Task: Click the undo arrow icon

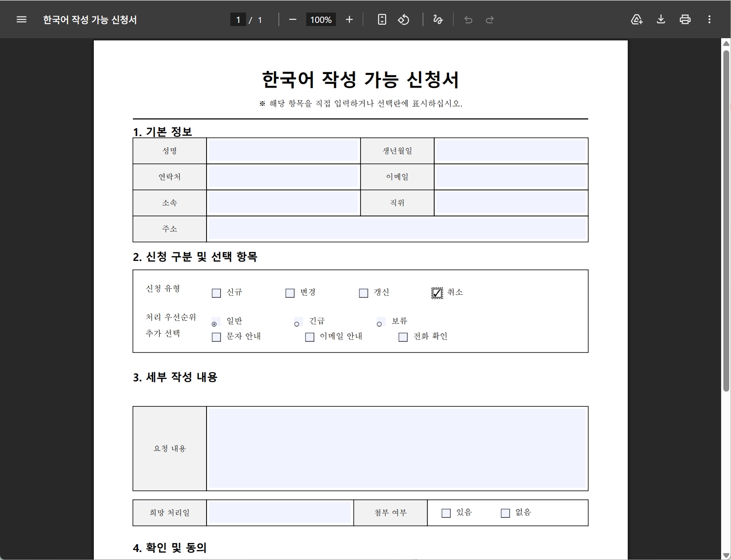Action: coord(468,19)
